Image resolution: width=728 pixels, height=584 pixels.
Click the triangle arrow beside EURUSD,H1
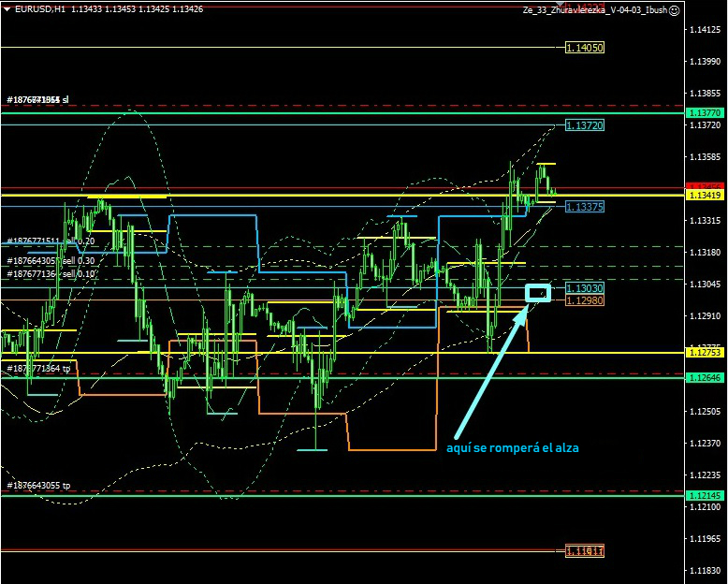(7, 9)
